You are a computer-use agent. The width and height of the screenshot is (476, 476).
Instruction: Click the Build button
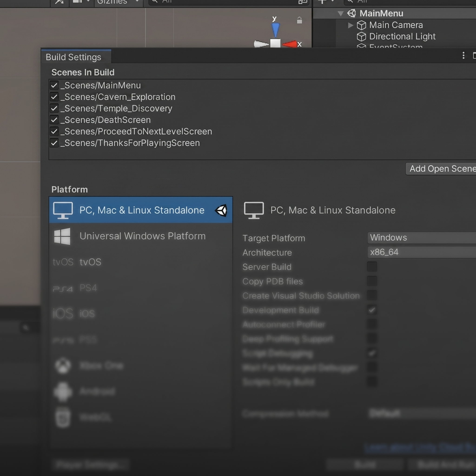pyautogui.click(x=365, y=465)
